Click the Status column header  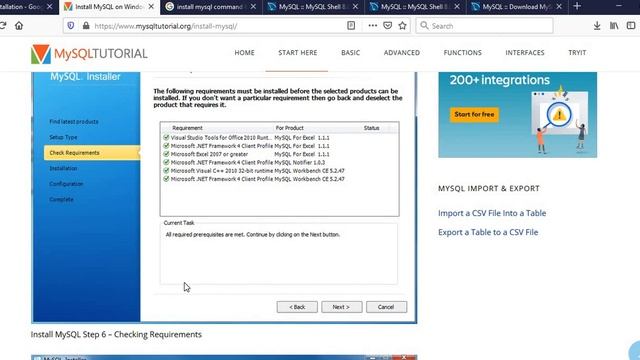pyautogui.click(x=372, y=128)
